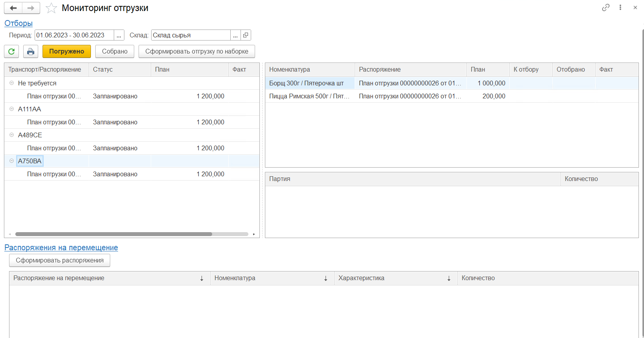The width and height of the screenshot is (644, 338).
Task: Add form to favorites with star icon
Action: 51,8
